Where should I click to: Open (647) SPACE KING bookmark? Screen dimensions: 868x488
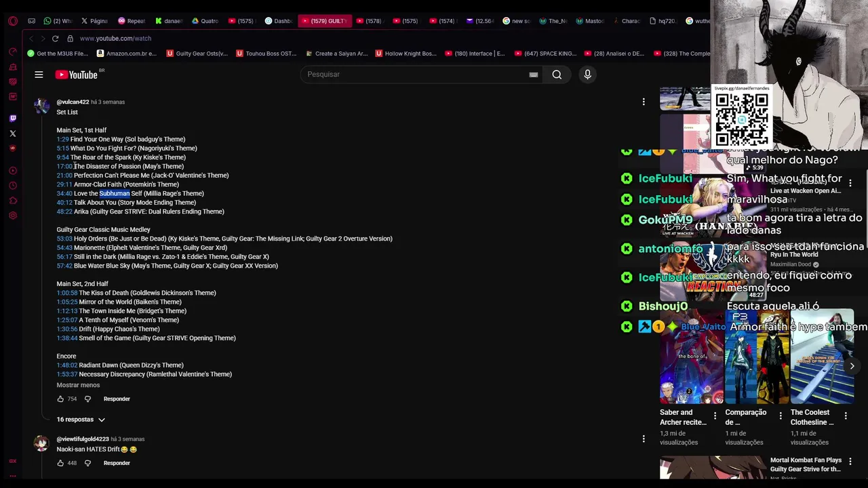point(546,54)
